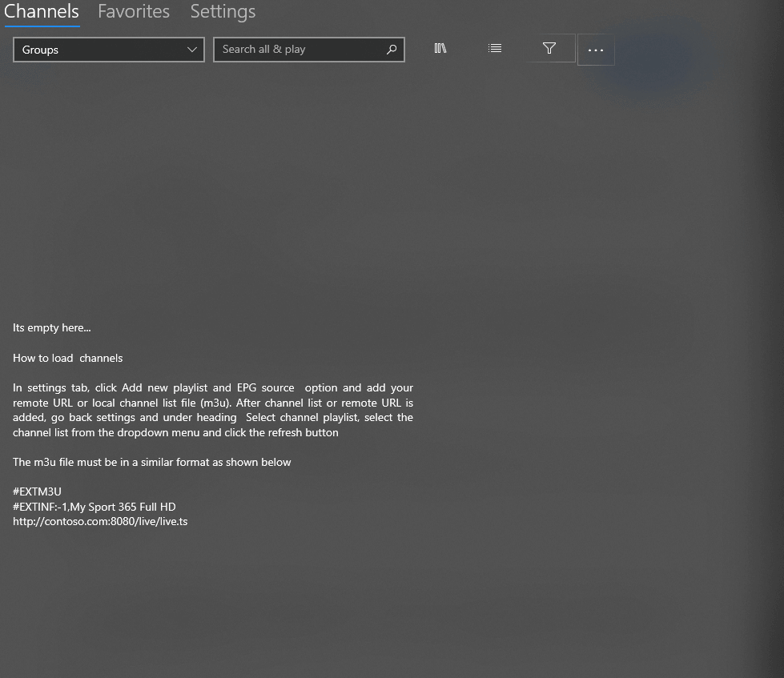The width and height of the screenshot is (784, 678).
Task: Click the 'In settings tab' instruction paragraph
Action: 213,410
